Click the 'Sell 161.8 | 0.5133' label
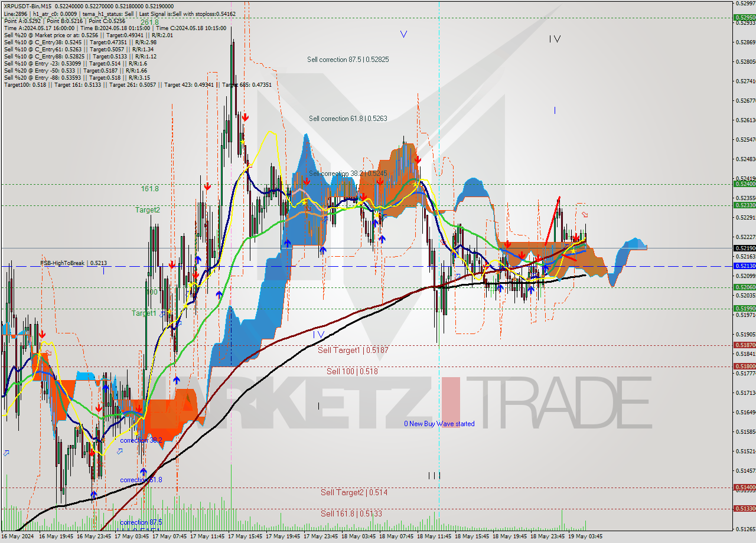Viewport: 756px width, 543px height. pyautogui.click(x=351, y=513)
